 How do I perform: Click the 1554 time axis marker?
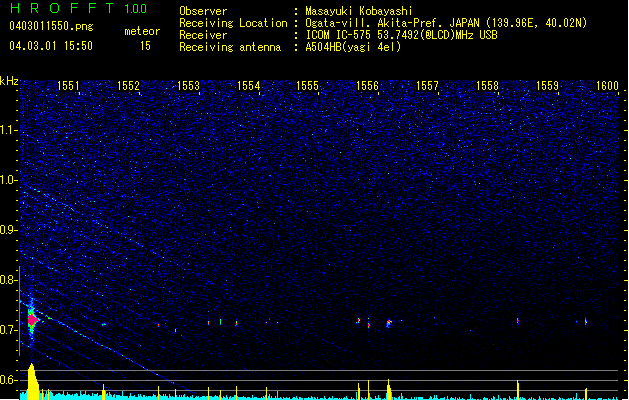click(248, 86)
